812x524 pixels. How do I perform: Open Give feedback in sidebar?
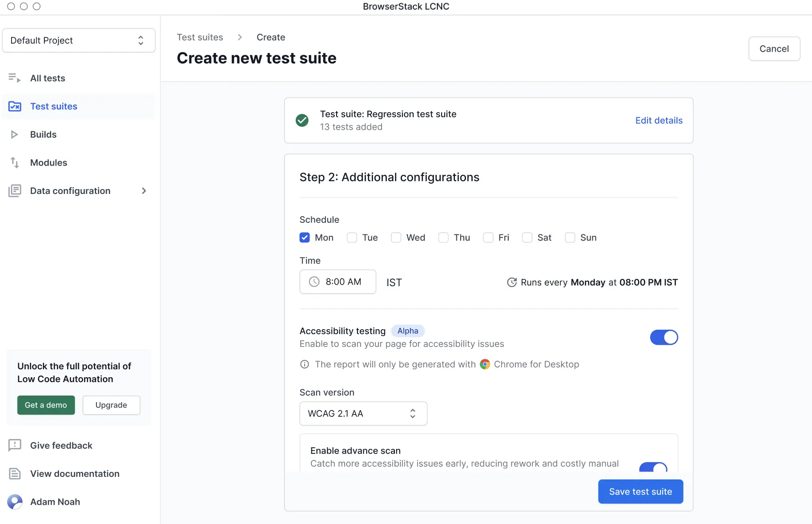tap(79, 445)
